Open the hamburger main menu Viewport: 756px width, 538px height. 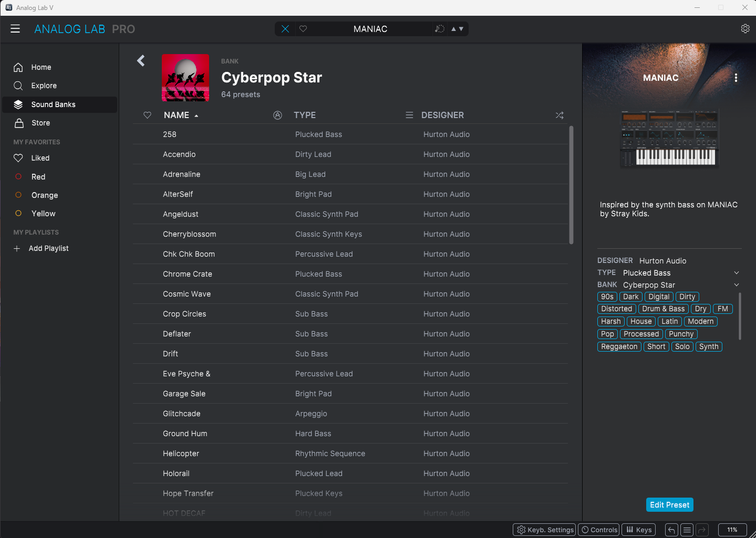pos(15,29)
